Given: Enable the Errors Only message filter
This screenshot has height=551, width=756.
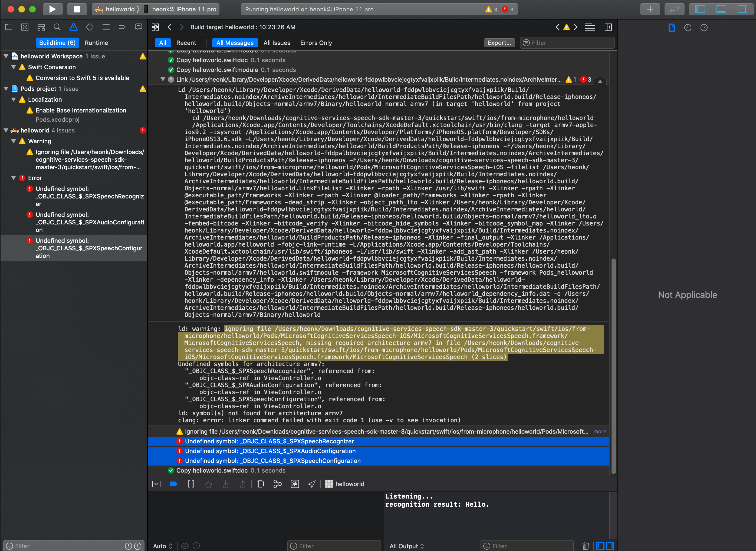Looking at the screenshot, I should tap(316, 43).
